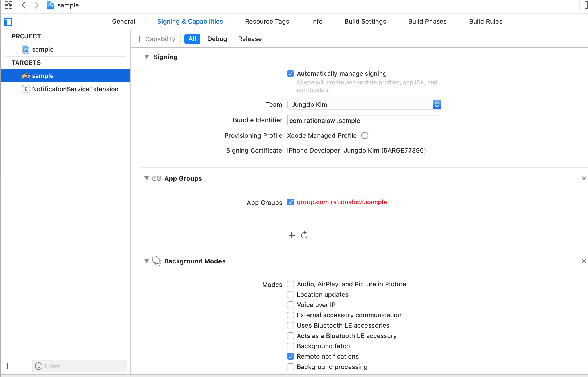This screenshot has width=588, height=377.
Task: Add a new target with plus
Action: coord(8,366)
